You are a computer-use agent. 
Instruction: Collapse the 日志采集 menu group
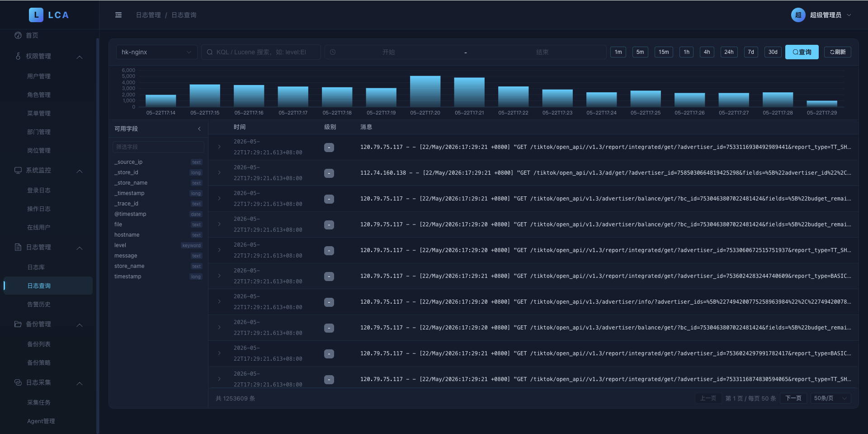[80, 383]
